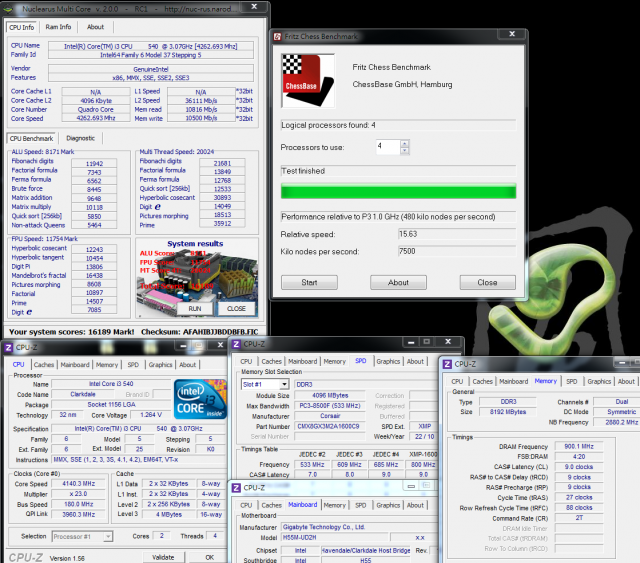This screenshot has width=640, height=563.
Task: Click the Module Size 4096 MBytes field
Action: tap(330, 395)
